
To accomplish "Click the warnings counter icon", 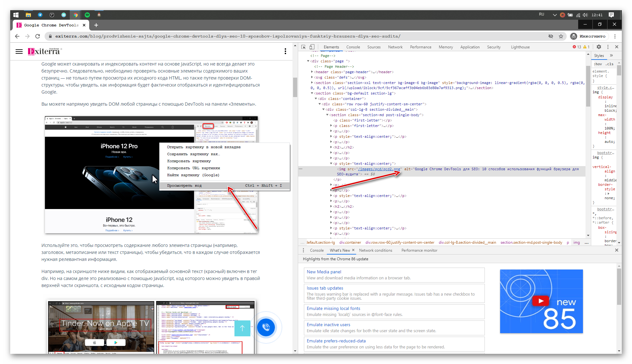I will 586,47.
